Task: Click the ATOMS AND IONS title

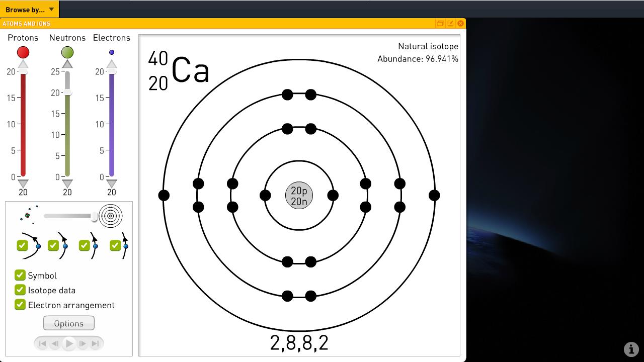Action: [26, 24]
